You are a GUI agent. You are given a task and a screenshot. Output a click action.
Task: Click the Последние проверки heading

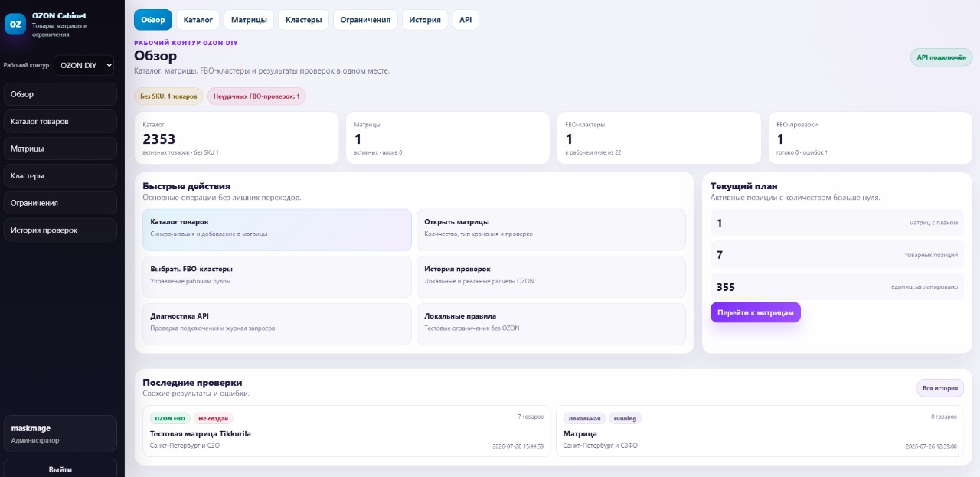point(192,382)
